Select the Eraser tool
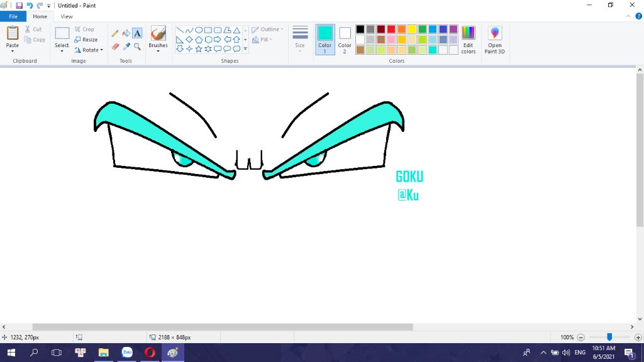Image resolution: width=644 pixels, height=362 pixels. point(115,47)
